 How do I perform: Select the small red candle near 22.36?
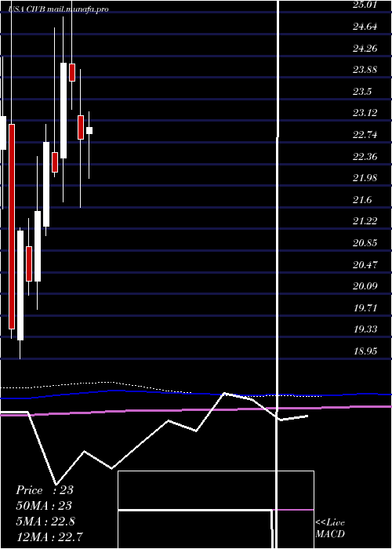[55, 162]
